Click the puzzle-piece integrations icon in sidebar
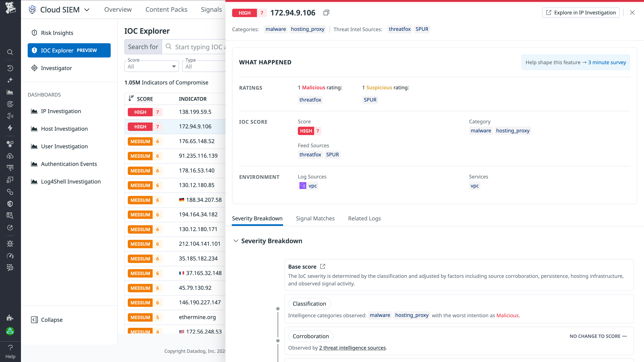 (10, 318)
